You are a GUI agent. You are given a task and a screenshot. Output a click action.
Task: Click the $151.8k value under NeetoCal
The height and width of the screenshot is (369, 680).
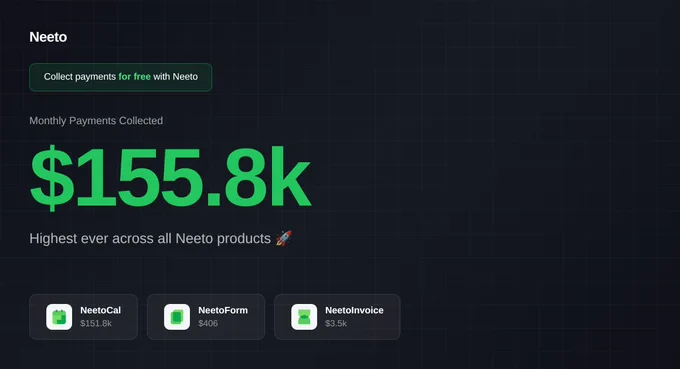click(96, 323)
